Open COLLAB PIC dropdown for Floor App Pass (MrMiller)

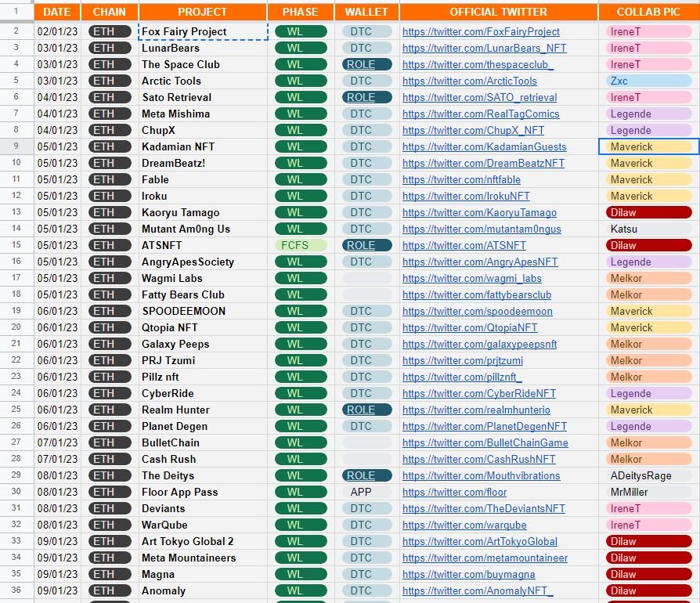649,493
